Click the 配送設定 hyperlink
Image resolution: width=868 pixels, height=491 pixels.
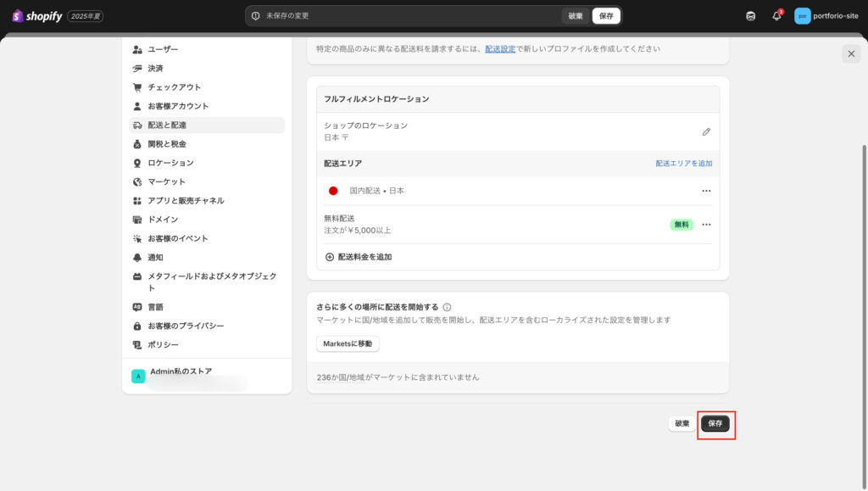(500, 49)
